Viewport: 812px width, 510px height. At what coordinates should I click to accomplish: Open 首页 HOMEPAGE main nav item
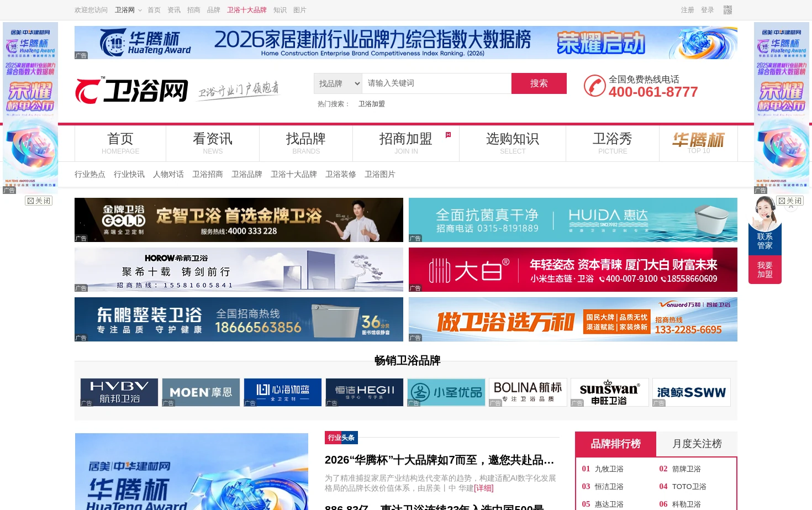[x=120, y=143]
